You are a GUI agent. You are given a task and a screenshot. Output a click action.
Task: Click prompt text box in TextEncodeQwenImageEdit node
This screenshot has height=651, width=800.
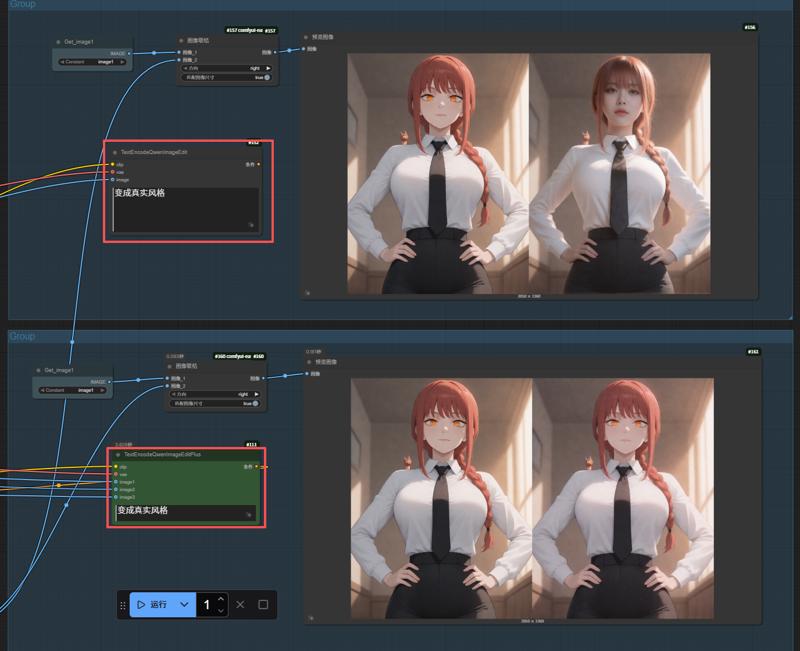[185, 208]
